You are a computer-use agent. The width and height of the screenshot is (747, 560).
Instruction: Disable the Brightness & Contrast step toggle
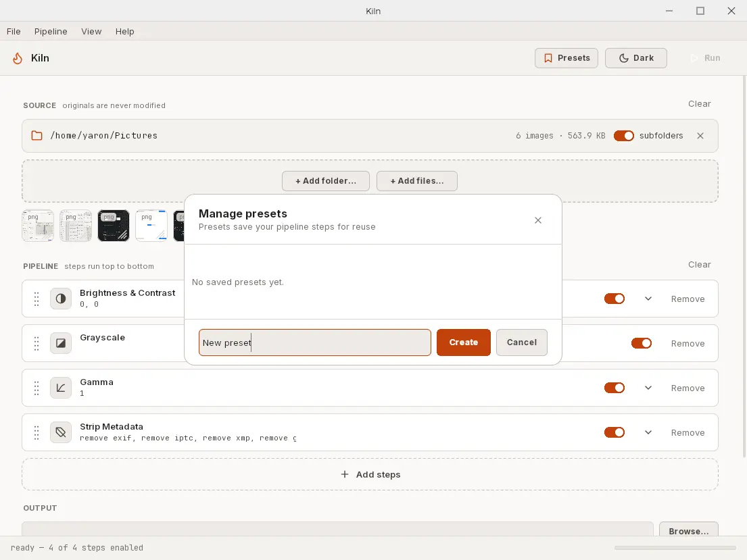[614, 299]
